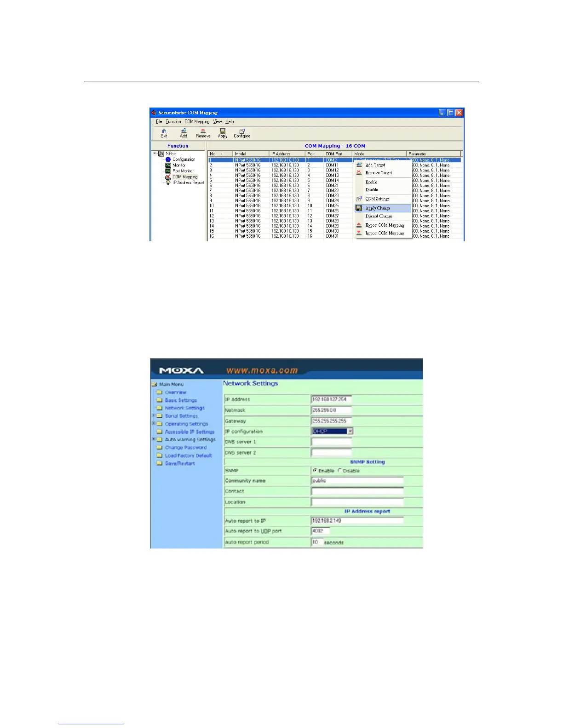Image resolution: width=563 pixels, height=728 pixels.
Task: Collapse the NPort tree node
Action: click(x=155, y=154)
